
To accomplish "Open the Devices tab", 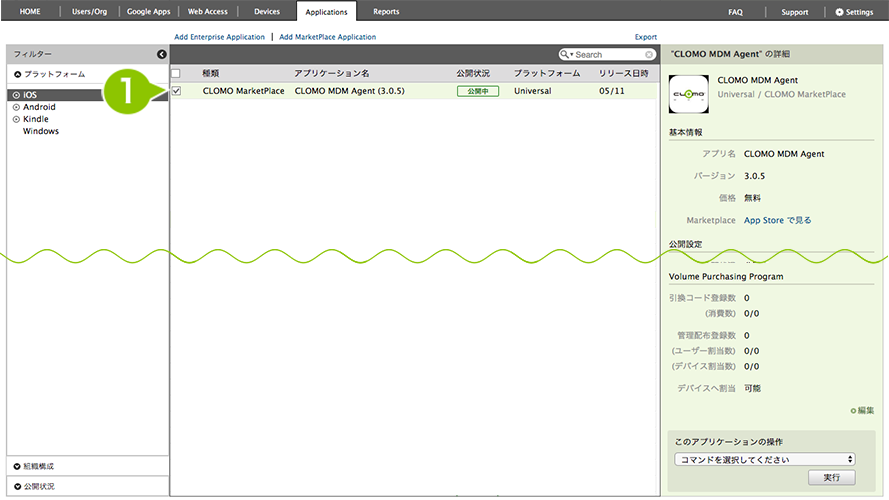I will [266, 11].
